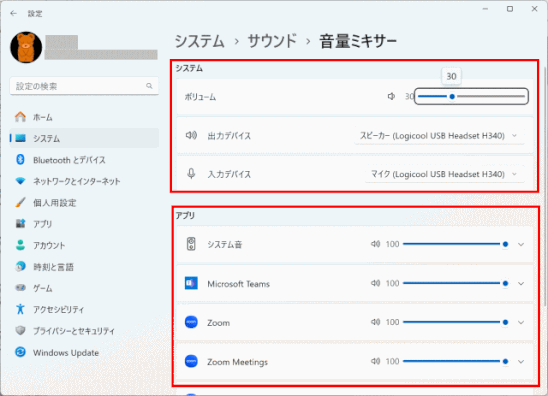
Task: Maximize the Settings window
Action: click(x=510, y=9)
